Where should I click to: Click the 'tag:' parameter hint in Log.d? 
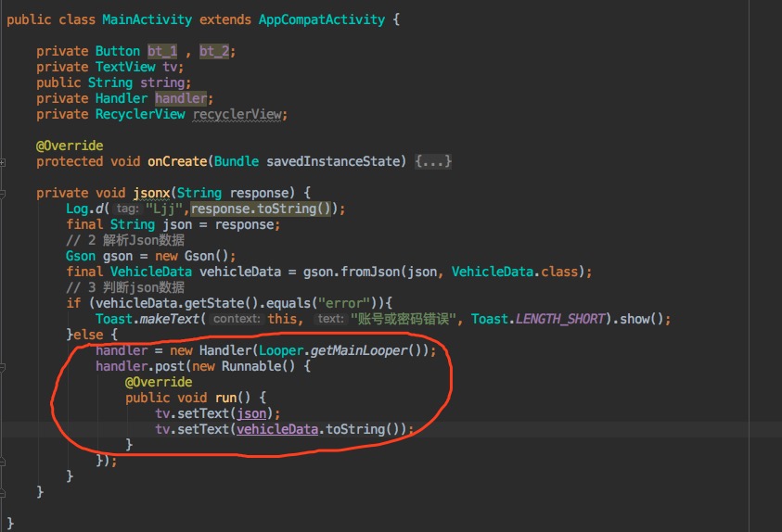(x=127, y=209)
